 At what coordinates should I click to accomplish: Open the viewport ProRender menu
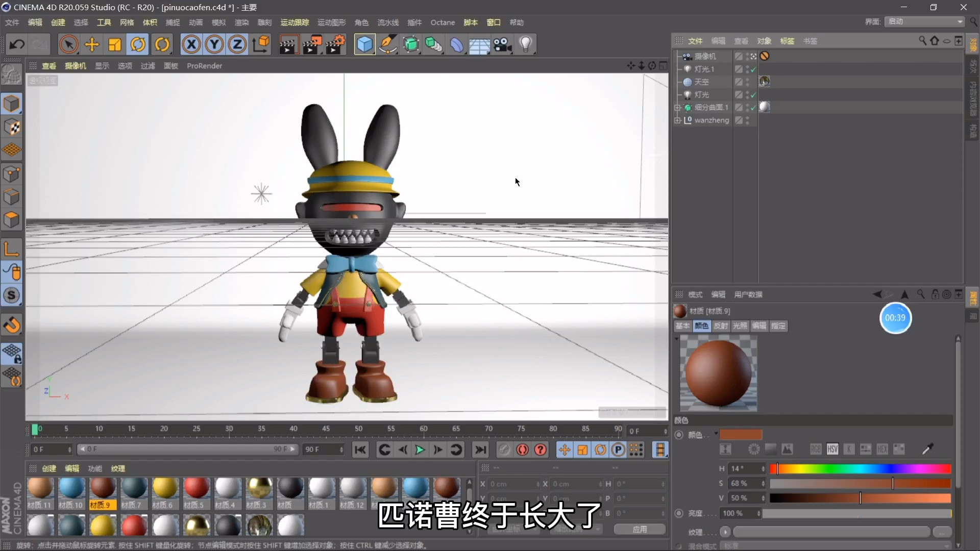204,66
